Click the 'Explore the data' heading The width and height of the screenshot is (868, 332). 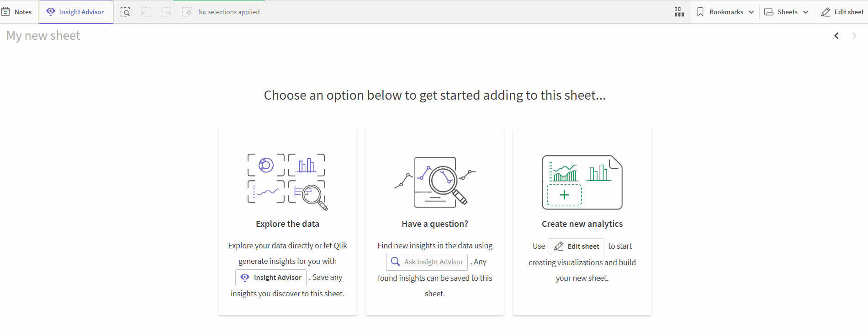288,224
